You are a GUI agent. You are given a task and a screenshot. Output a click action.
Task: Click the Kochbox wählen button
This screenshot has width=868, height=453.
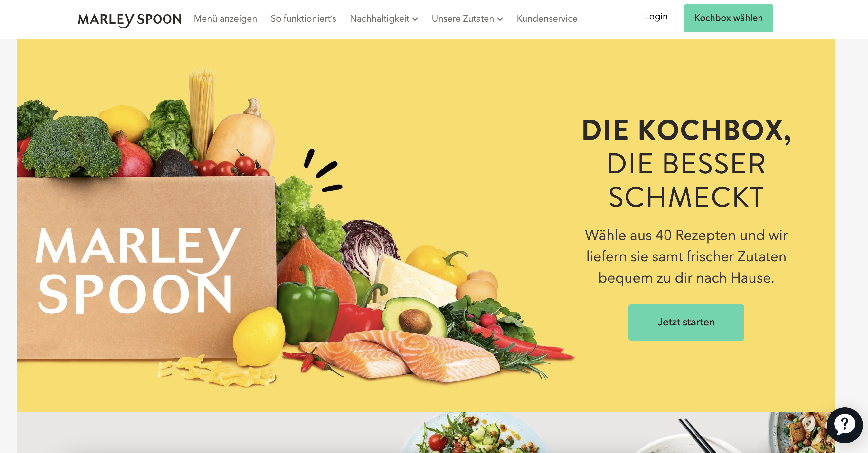(x=728, y=18)
